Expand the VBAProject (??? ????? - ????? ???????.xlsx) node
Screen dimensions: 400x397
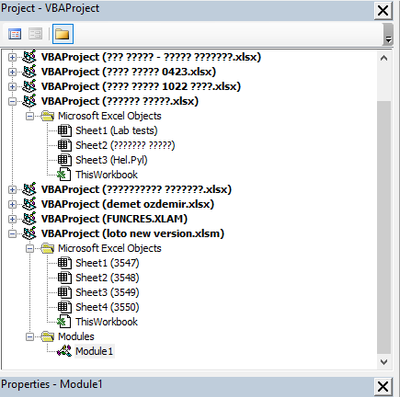[x=12, y=57]
